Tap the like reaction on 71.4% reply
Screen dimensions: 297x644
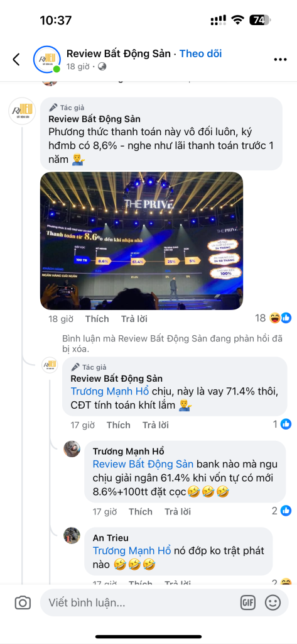coord(286,425)
